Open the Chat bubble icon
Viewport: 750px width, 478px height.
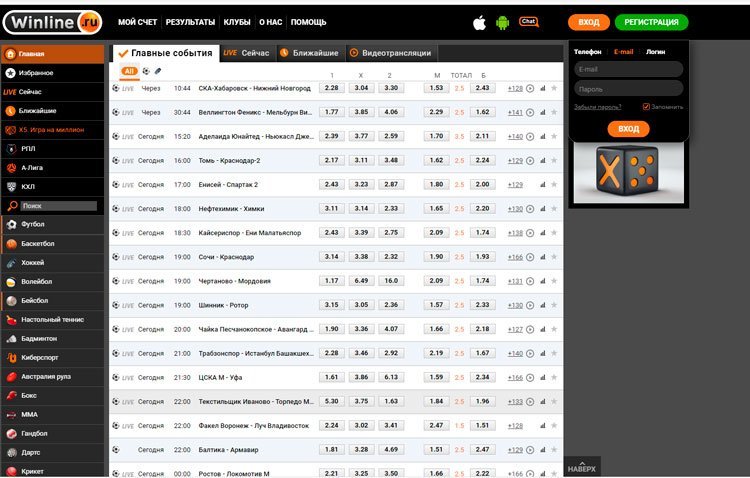point(529,21)
